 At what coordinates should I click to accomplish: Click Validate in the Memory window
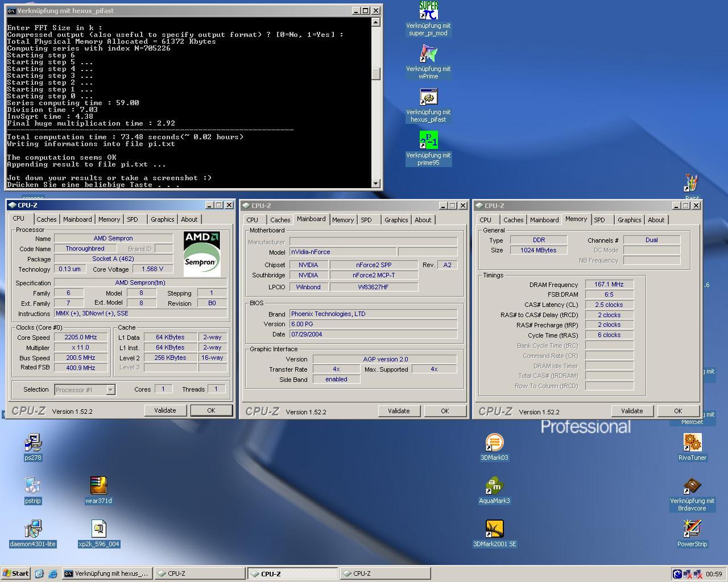click(632, 411)
